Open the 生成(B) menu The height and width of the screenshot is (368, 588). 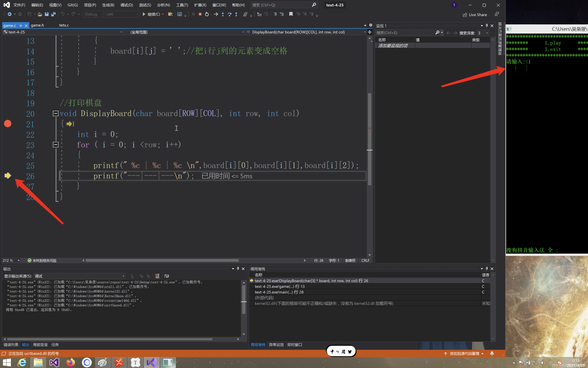(x=108, y=5)
